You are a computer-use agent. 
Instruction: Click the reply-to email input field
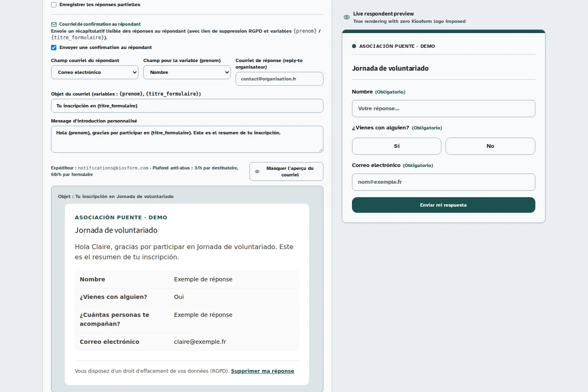click(279, 79)
